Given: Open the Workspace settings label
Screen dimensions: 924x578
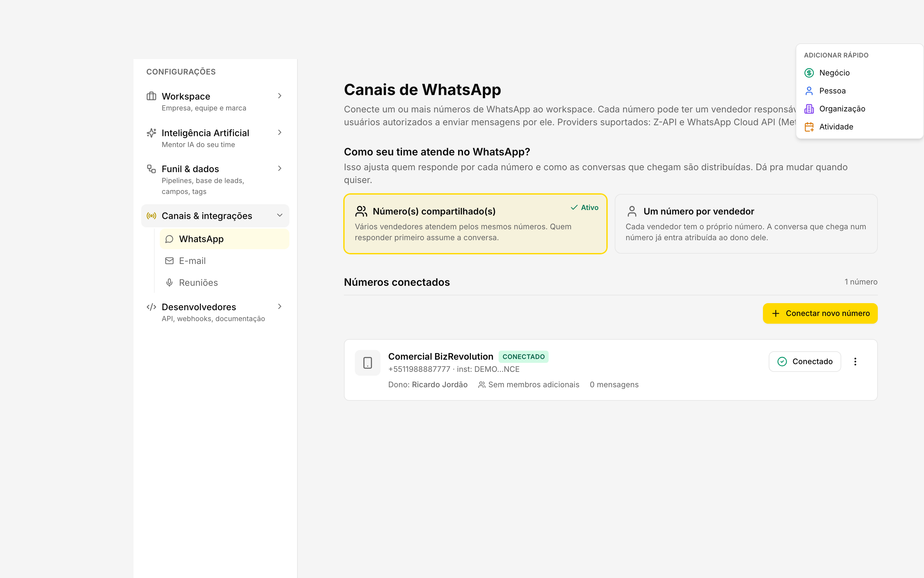Looking at the screenshot, I should pyautogui.click(x=185, y=96).
